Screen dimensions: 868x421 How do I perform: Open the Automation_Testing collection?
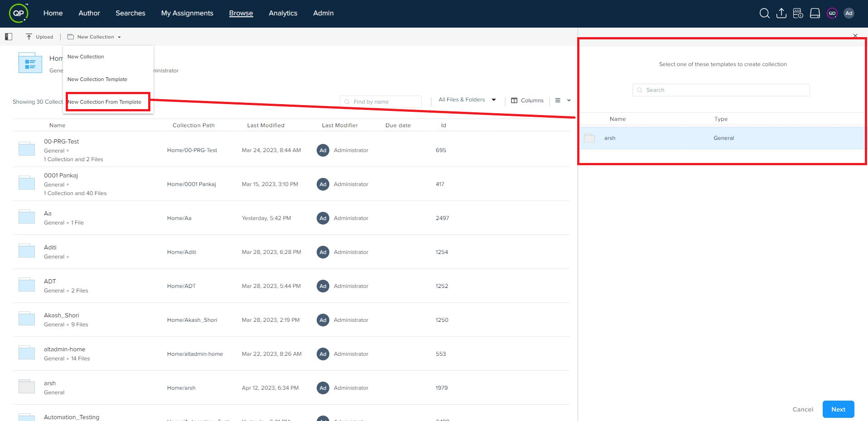point(72,417)
